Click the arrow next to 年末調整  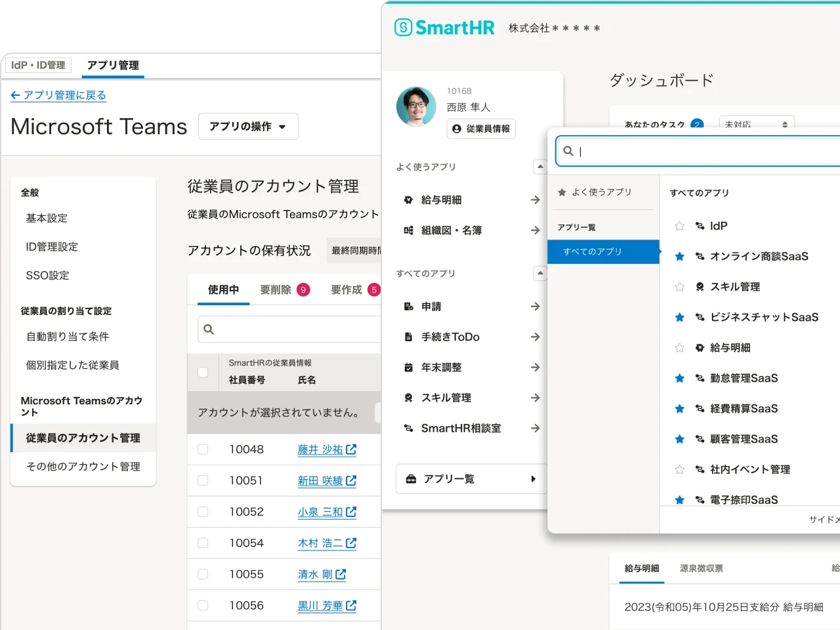click(x=535, y=367)
